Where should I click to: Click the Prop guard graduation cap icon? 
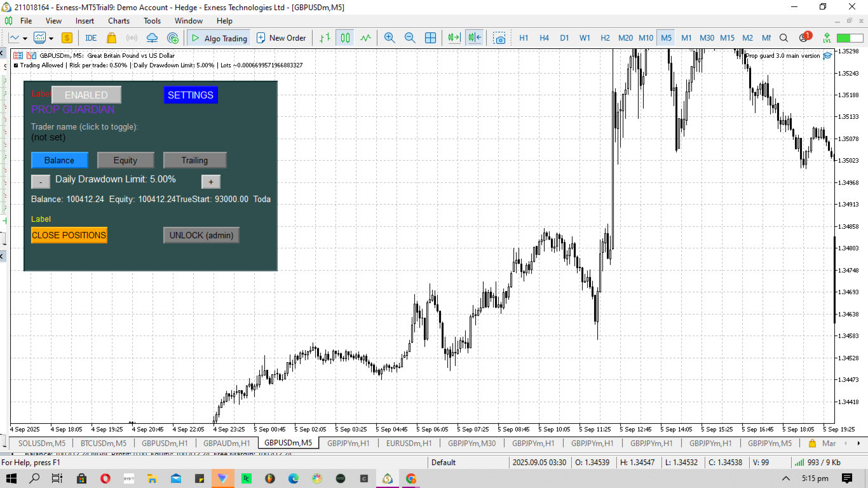(x=827, y=56)
